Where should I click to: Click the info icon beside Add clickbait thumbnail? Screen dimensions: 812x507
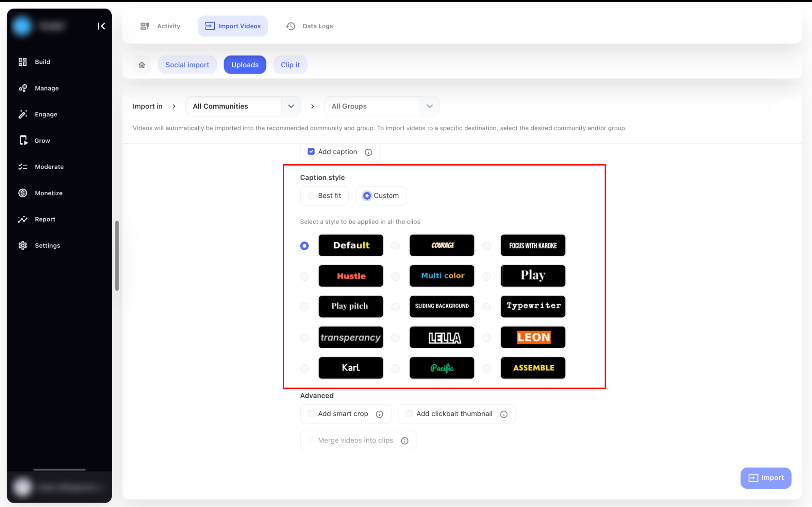point(504,414)
